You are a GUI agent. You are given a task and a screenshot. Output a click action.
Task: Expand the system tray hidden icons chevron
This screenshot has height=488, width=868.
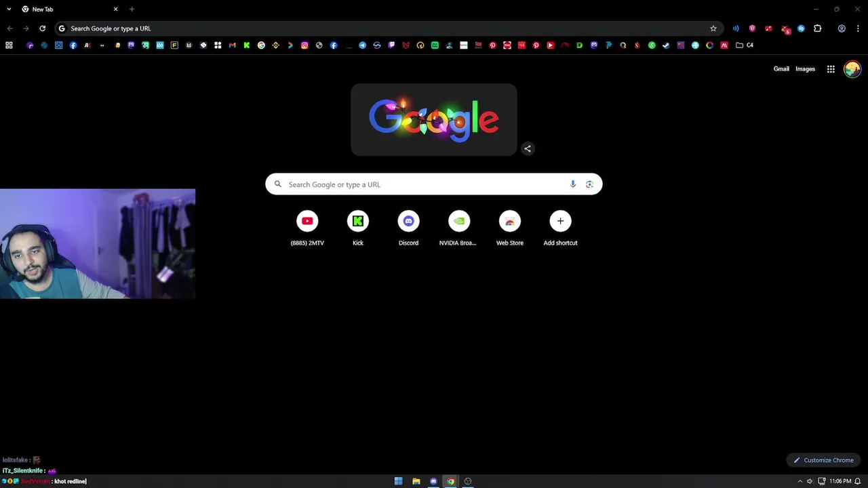click(799, 481)
